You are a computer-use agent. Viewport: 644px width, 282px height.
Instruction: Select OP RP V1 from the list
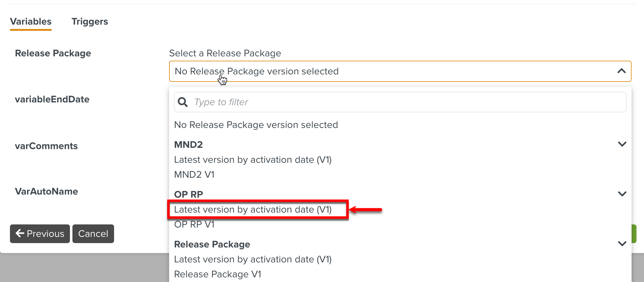tap(194, 224)
